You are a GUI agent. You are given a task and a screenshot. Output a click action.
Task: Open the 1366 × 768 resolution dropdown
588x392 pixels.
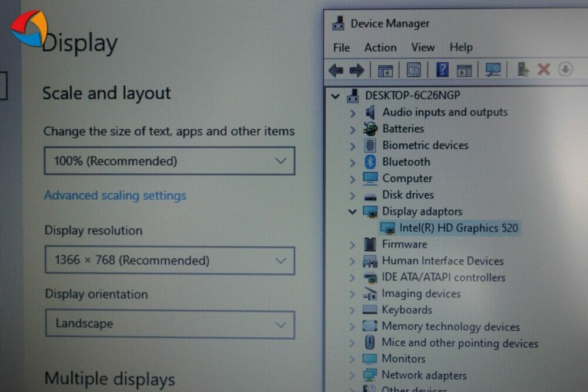[170, 260]
